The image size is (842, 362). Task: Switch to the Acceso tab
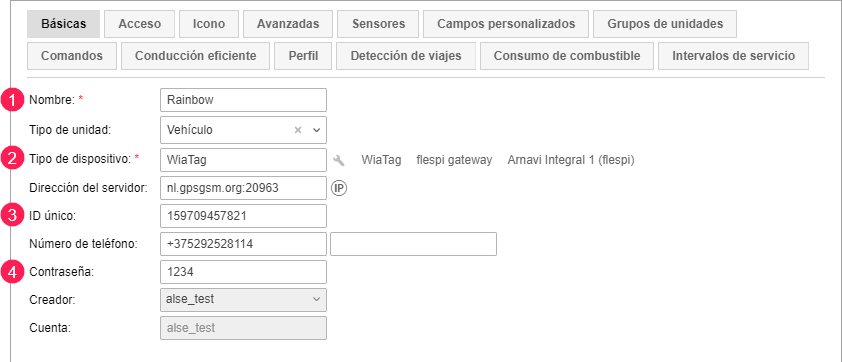(140, 24)
